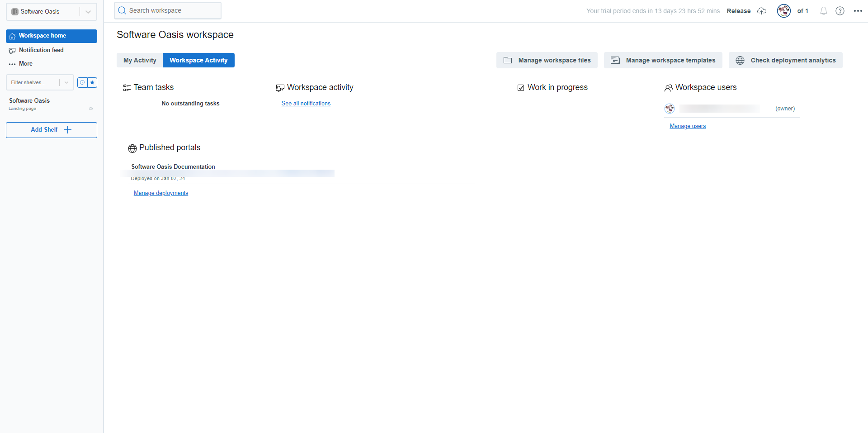Open the See all notifications link
This screenshot has width=868, height=433.
click(306, 103)
